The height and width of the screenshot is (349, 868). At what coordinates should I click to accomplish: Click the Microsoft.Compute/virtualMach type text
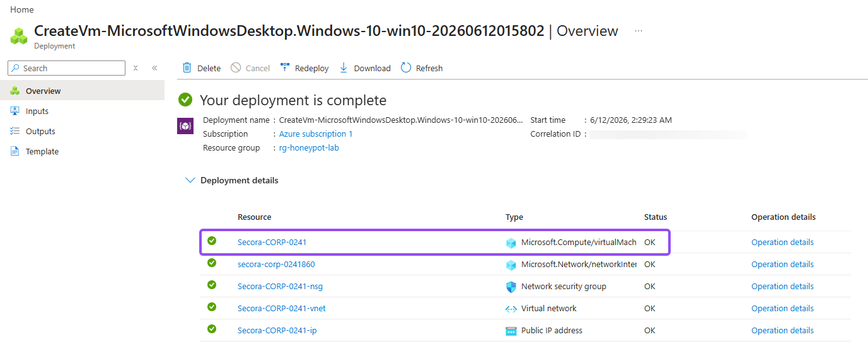click(579, 242)
